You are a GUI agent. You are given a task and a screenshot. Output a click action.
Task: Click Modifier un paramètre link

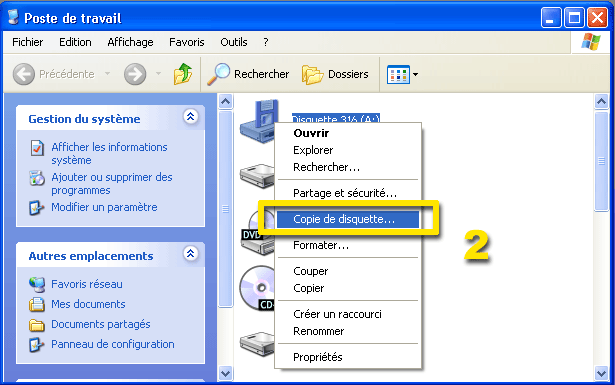[x=104, y=207]
